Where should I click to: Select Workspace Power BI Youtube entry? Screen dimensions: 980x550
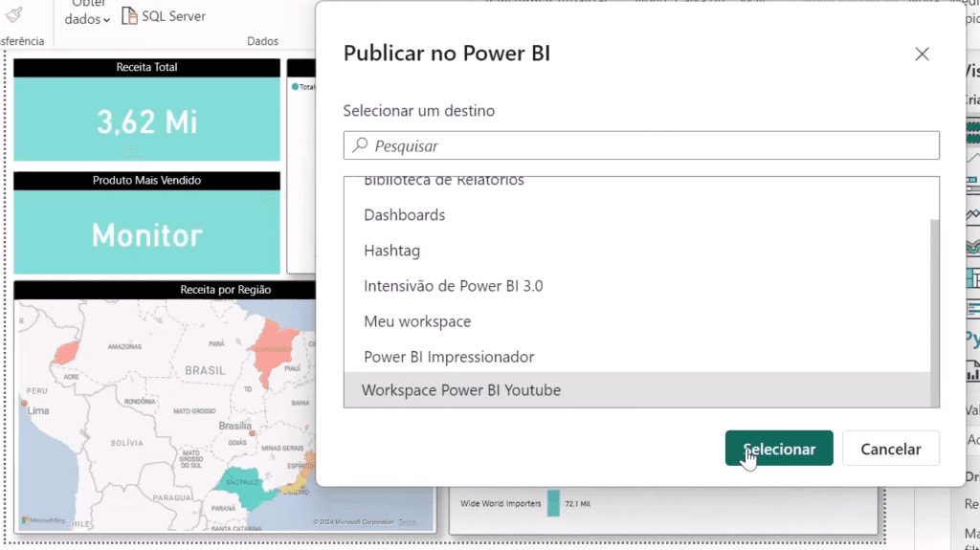tap(637, 390)
